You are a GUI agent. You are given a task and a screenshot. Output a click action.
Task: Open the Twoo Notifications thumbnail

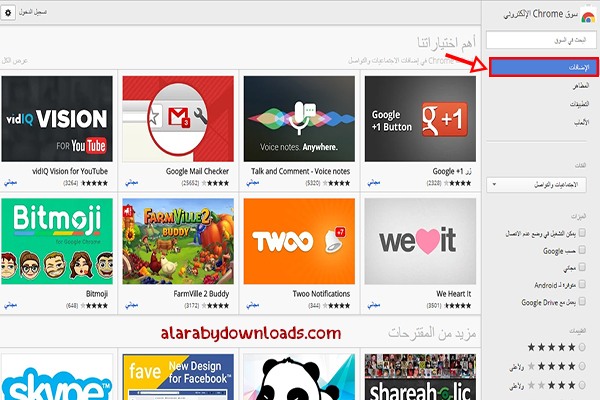pyautogui.click(x=299, y=241)
